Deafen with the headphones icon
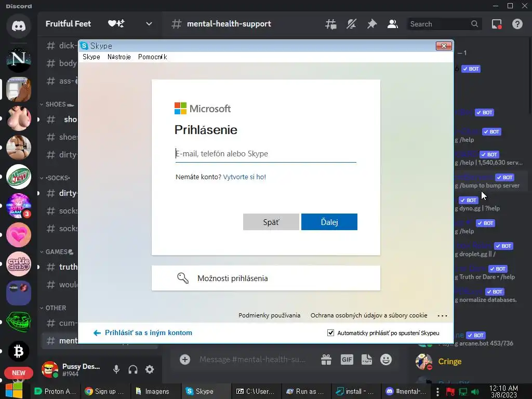This screenshot has width=532, height=399. coord(133,369)
